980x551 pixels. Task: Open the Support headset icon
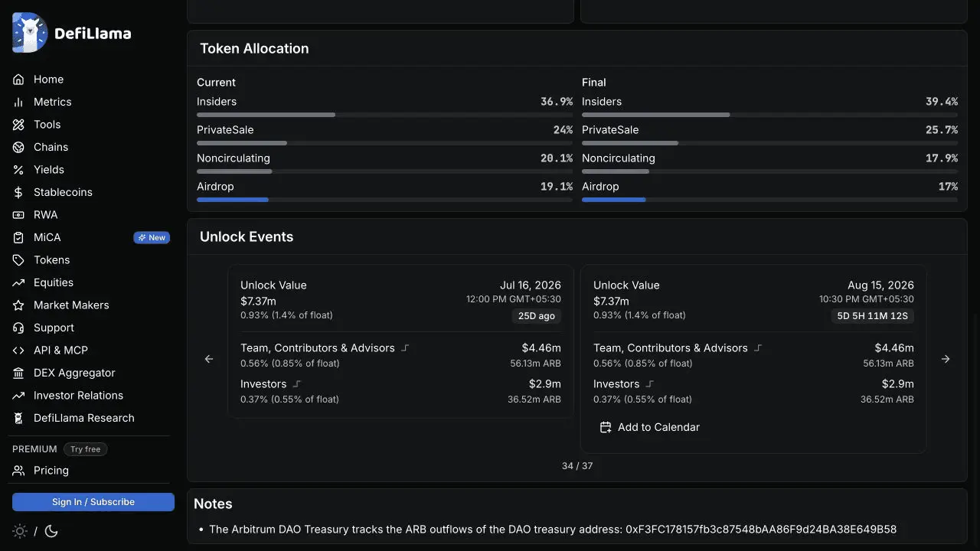(18, 328)
